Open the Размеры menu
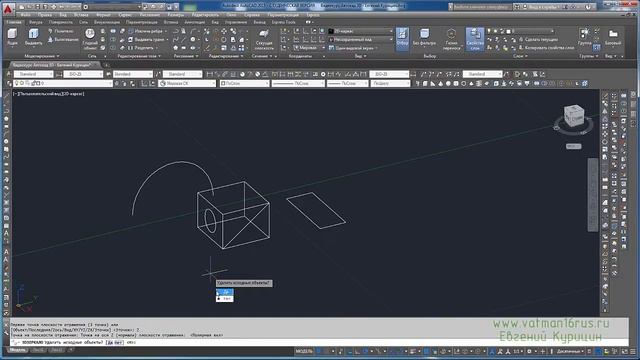This screenshot has width=640, height=360. tap(176, 15)
